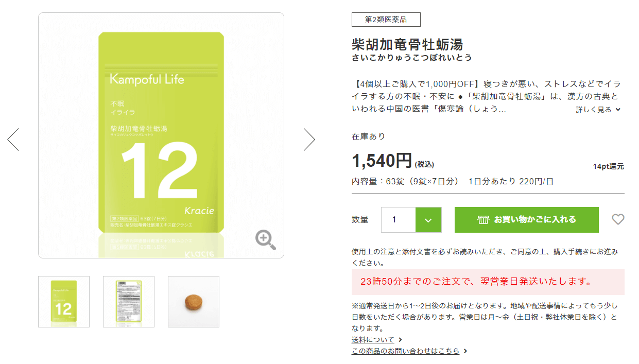This screenshot has width=639, height=364.
Task: Click the 14pt還元 points label
Action: (x=608, y=166)
